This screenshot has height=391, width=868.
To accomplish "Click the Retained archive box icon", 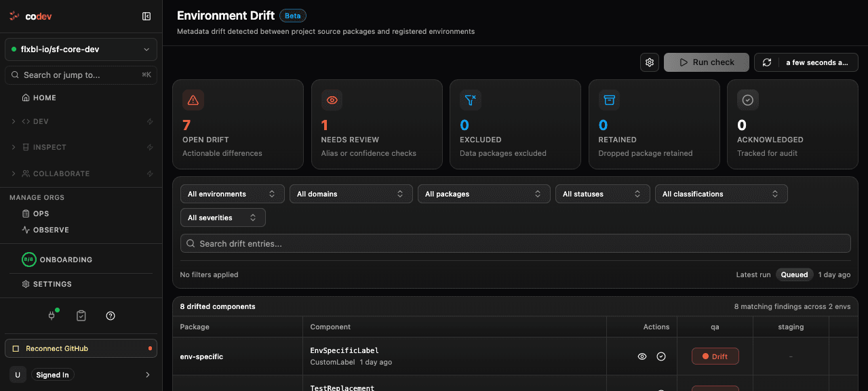I will [609, 100].
